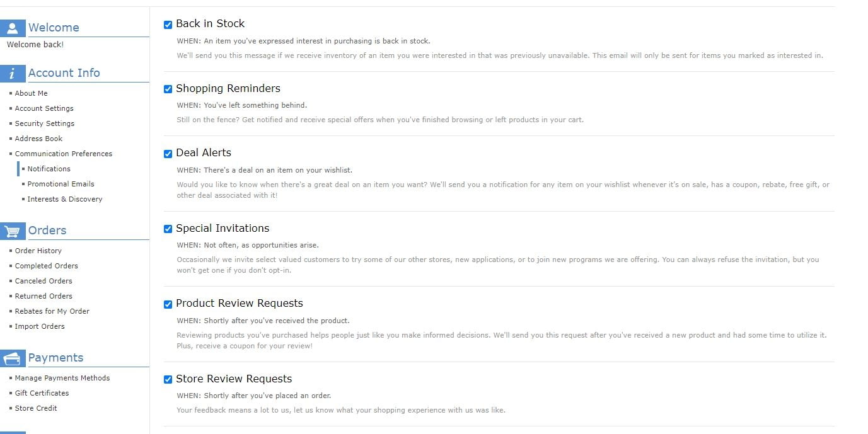Uncheck the Shopping Reminders option
The height and width of the screenshot is (434, 868).
click(168, 89)
